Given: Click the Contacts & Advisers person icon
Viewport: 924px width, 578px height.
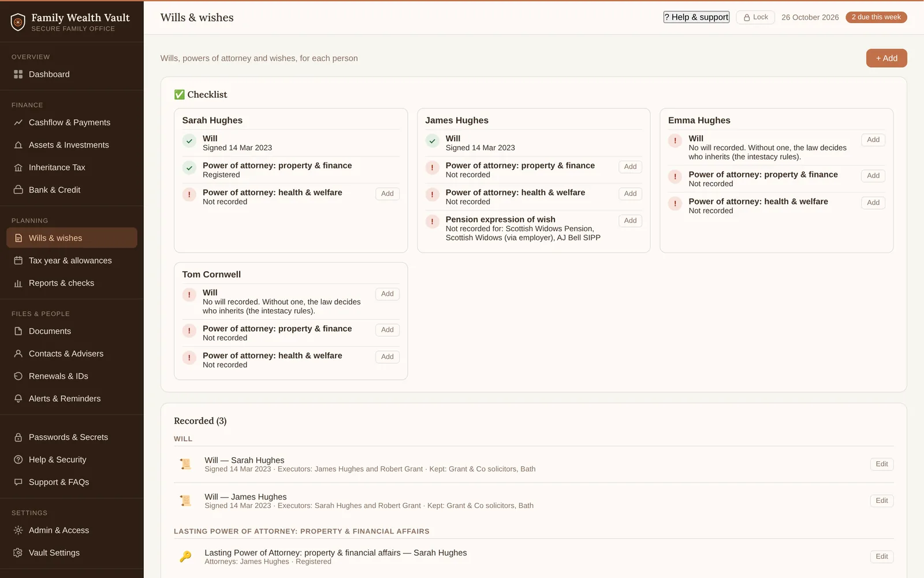Looking at the screenshot, I should (18, 354).
